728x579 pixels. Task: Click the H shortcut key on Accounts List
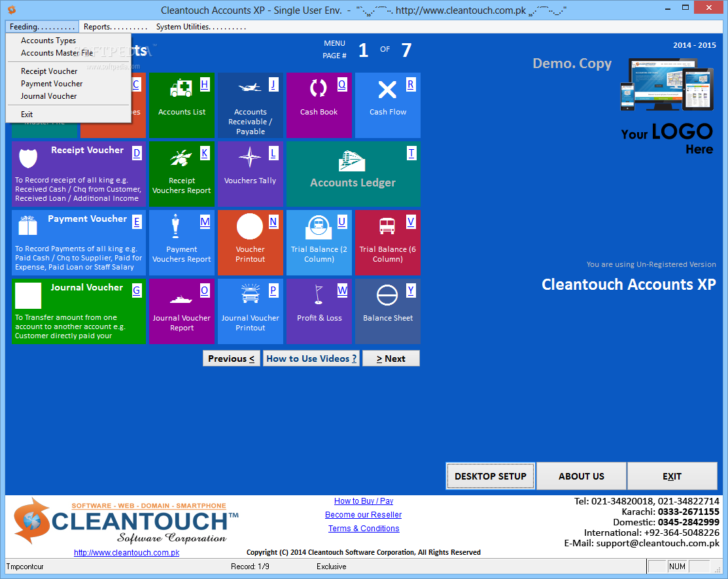coord(205,84)
